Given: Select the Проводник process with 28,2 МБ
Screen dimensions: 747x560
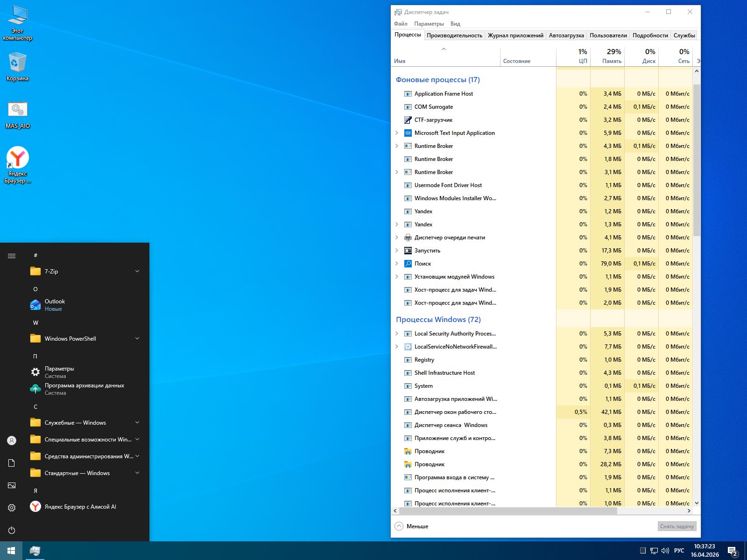Looking at the screenshot, I should 430,464.
